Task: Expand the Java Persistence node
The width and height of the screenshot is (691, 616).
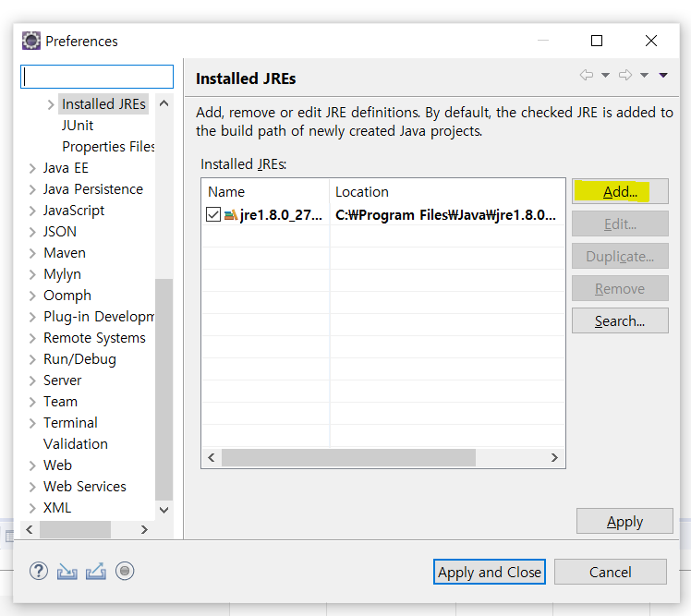Action: [32, 189]
